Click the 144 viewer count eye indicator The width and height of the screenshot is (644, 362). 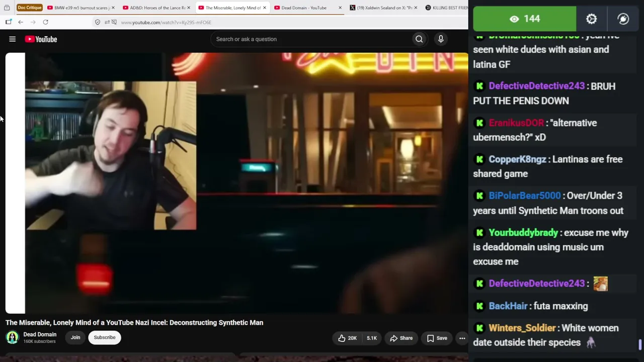click(x=524, y=19)
